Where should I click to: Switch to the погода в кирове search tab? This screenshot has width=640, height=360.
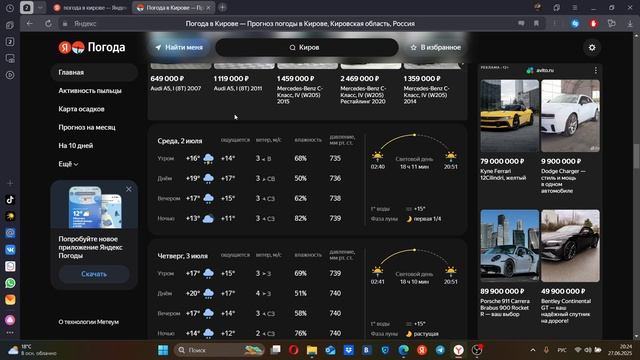tap(90, 8)
